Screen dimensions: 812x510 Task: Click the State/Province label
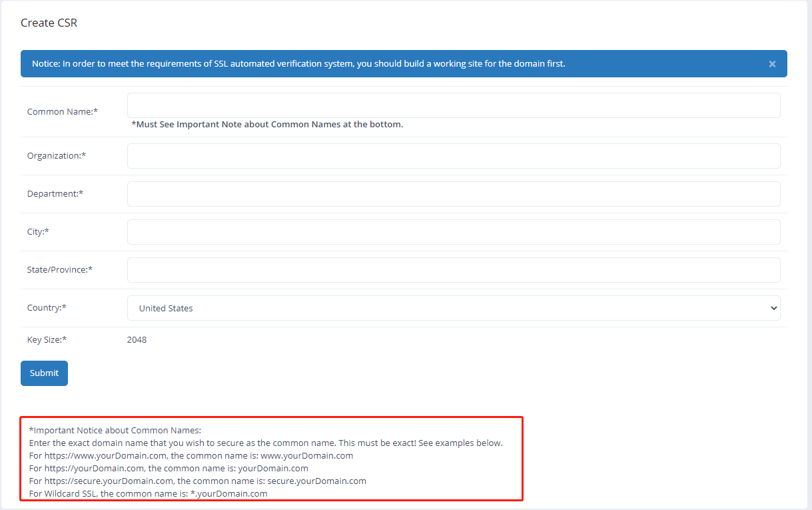(x=59, y=269)
